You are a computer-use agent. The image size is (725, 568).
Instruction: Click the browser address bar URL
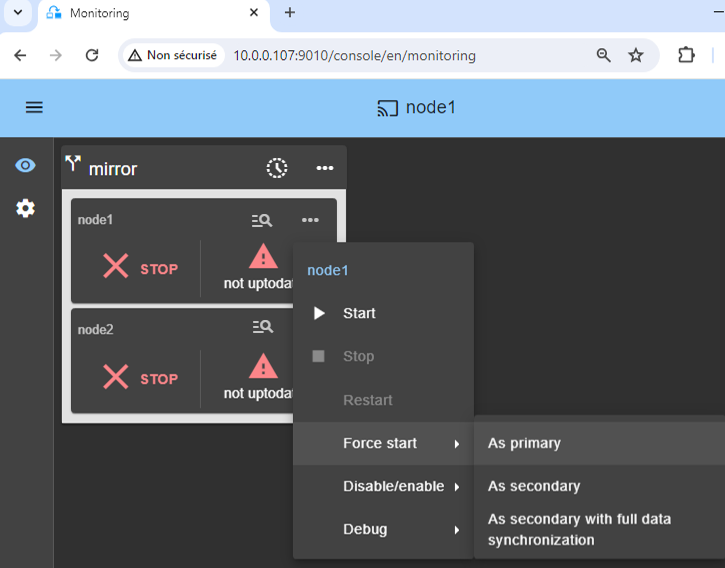pyautogui.click(x=354, y=55)
